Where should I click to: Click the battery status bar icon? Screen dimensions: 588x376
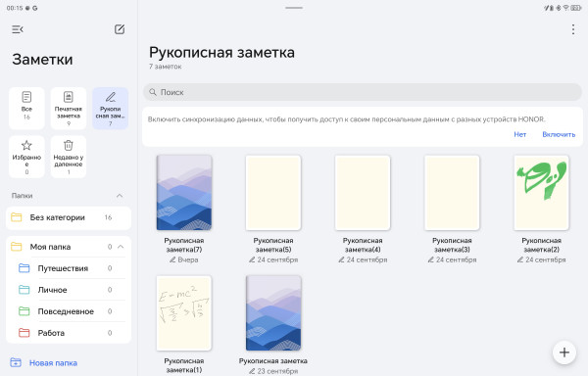click(x=576, y=8)
